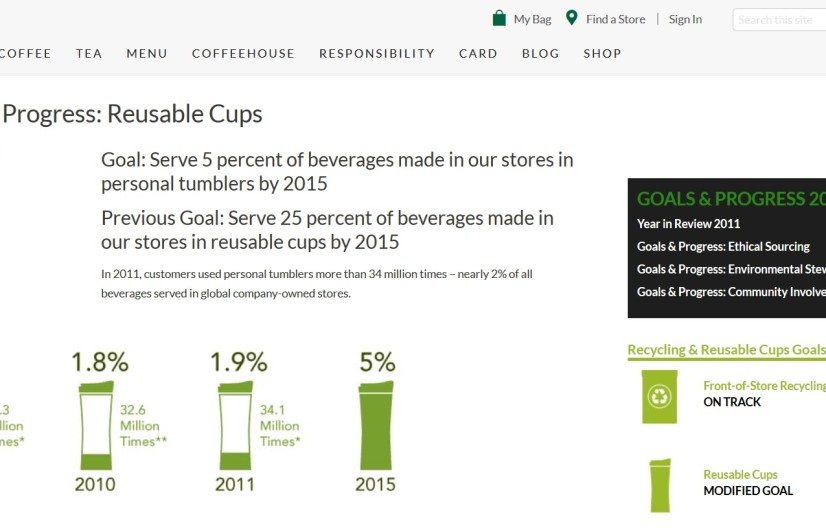Open the CARD navigation item

[x=478, y=54]
